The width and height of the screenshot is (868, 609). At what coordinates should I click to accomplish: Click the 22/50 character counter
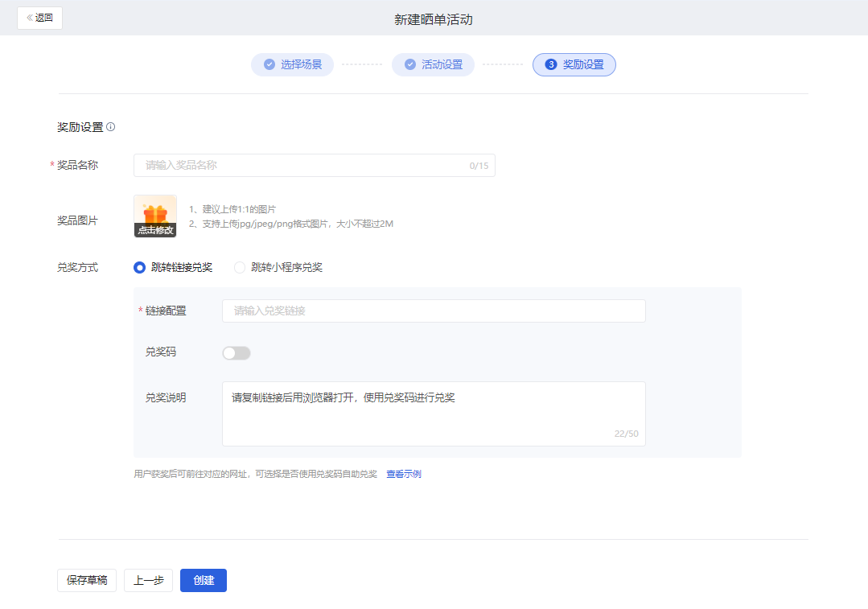(x=626, y=434)
